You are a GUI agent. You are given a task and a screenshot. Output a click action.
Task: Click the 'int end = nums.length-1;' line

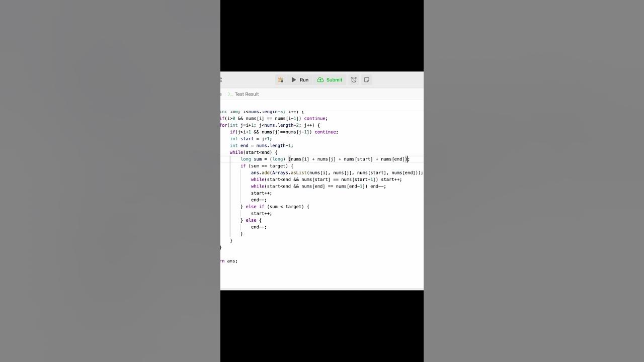click(x=262, y=146)
